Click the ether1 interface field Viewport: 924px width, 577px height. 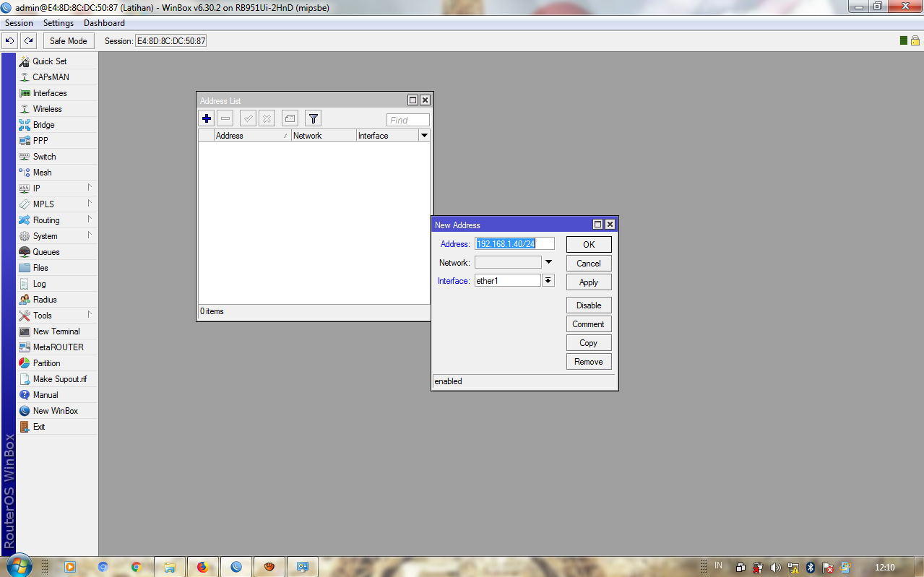point(508,281)
